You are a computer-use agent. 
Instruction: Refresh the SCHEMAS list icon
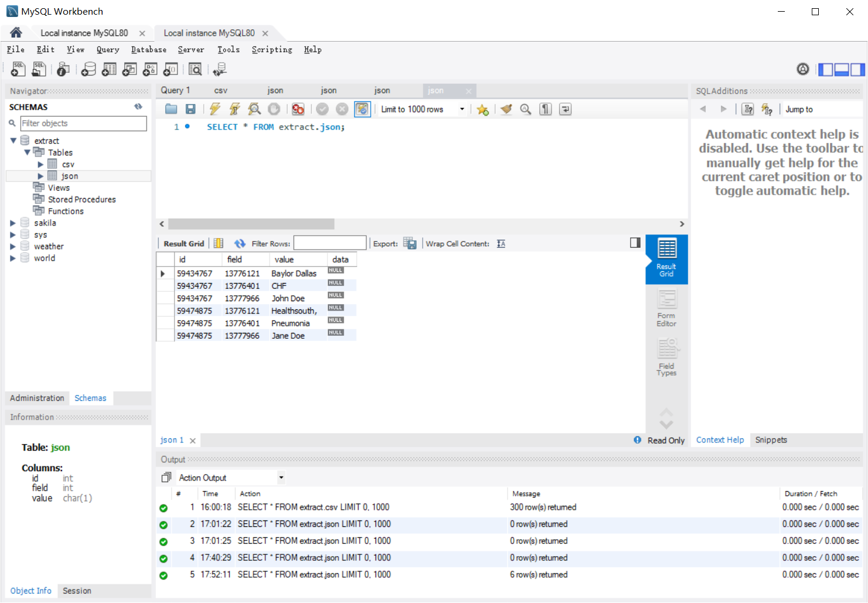point(138,107)
